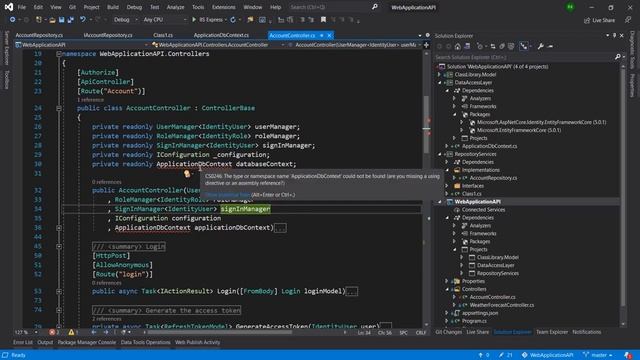Screen dimensions: 640x360
Task: Switch to the ApplicationDbContext.cs tab
Action: click(x=221, y=36)
